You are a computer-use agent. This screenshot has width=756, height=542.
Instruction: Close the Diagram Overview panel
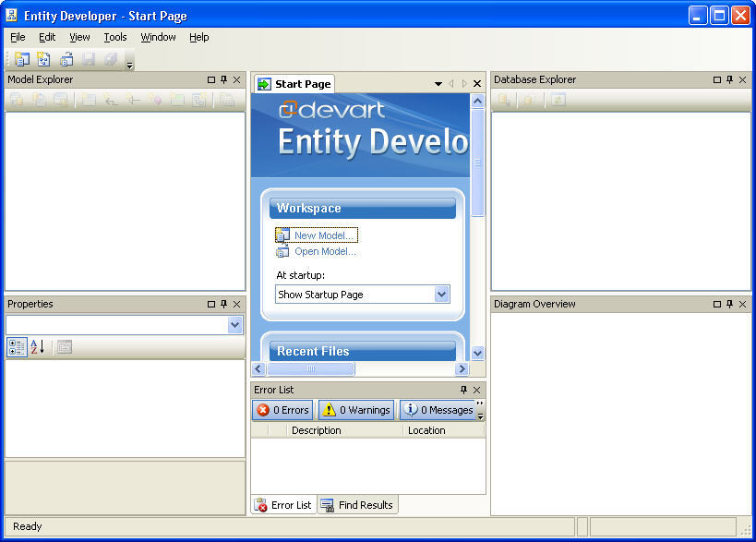click(742, 304)
